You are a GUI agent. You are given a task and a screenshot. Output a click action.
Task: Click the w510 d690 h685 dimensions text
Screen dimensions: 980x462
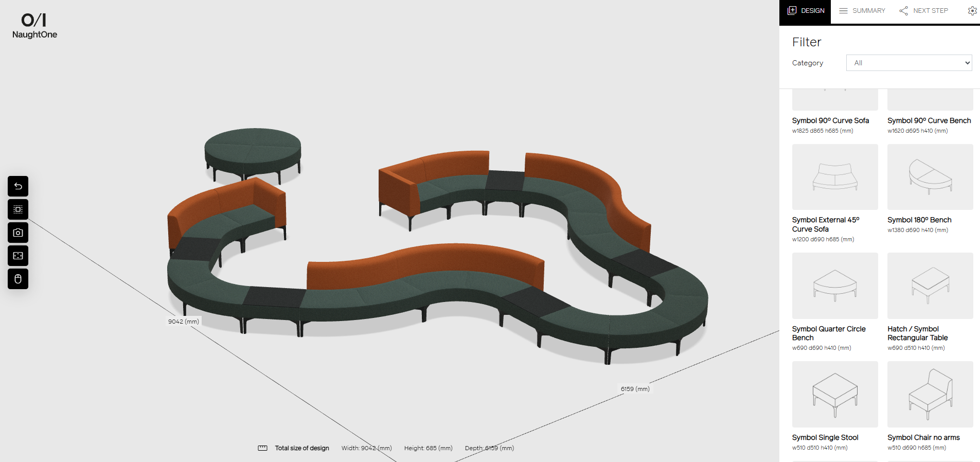coord(916,448)
